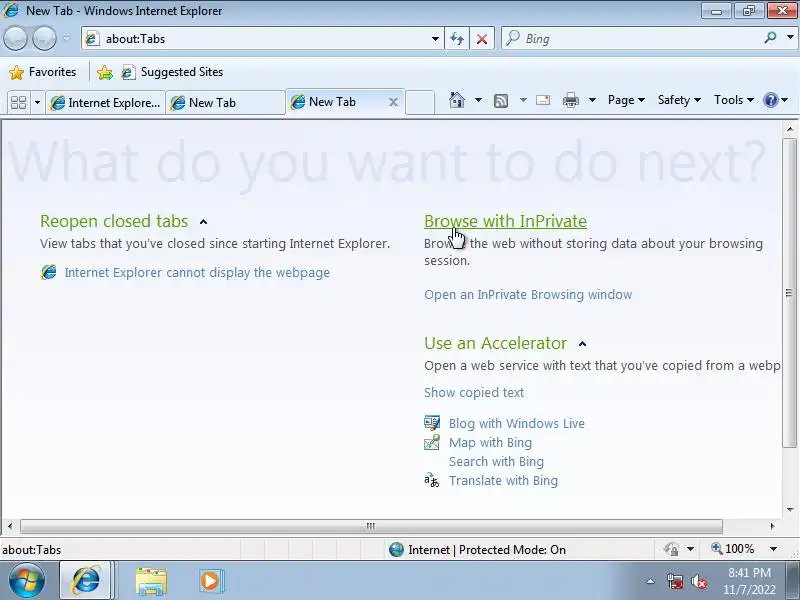Select Blog with Windows Live accelerator
The width and height of the screenshot is (800, 600).
517,423
